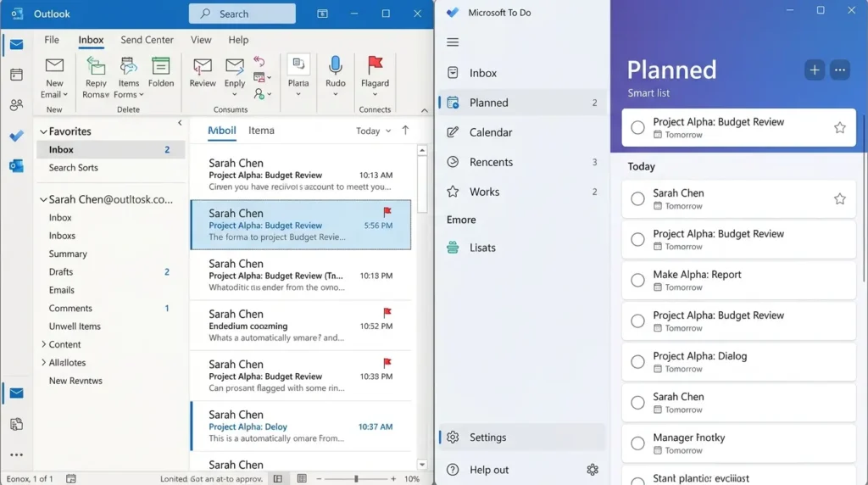Click the Rudo microphone icon
This screenshot has width=868, height=485.
pyautogui.click(x=335, y=64)
